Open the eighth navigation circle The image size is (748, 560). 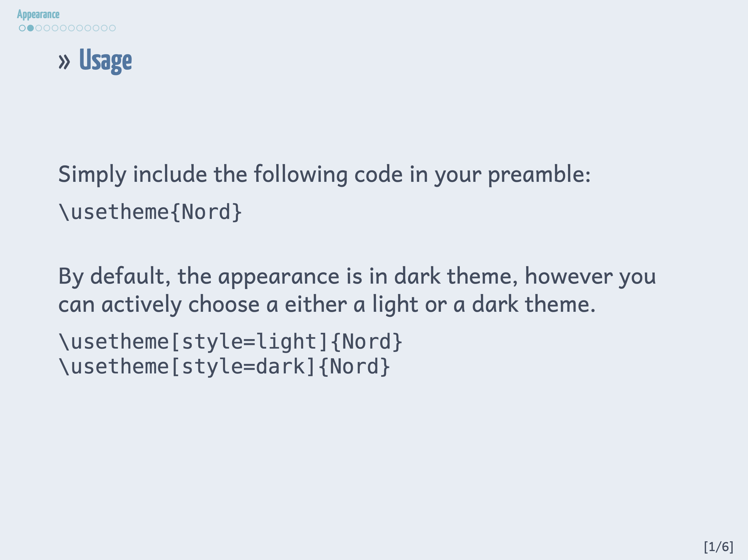(x=80, y=28)
